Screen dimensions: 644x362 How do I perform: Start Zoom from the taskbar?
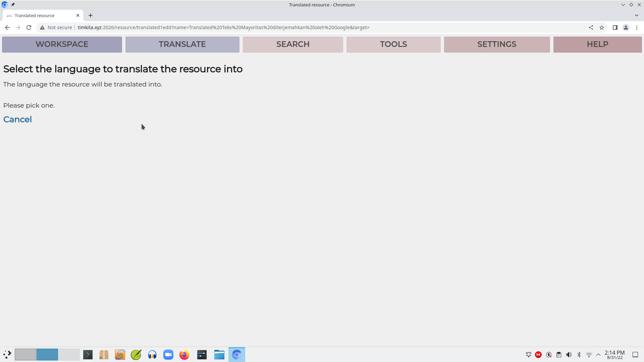[x=168, y=354]
